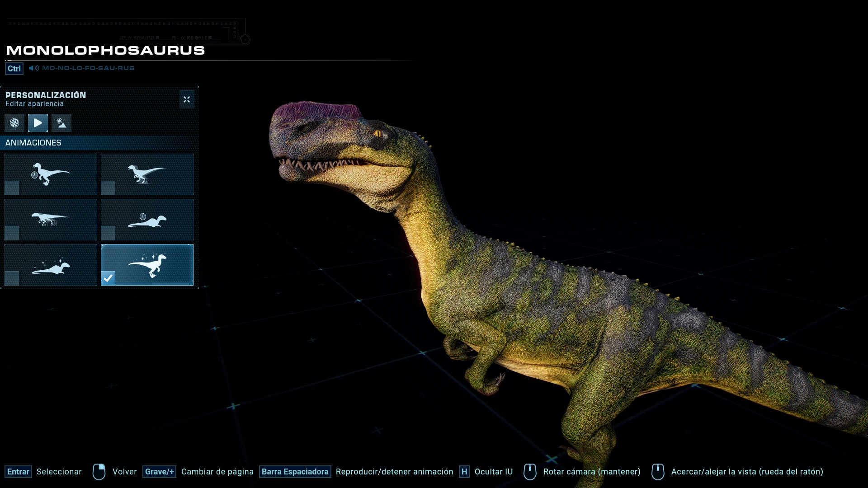Open the environment background tab
Viewport: 868px width, 488px height.
(61, 123)
